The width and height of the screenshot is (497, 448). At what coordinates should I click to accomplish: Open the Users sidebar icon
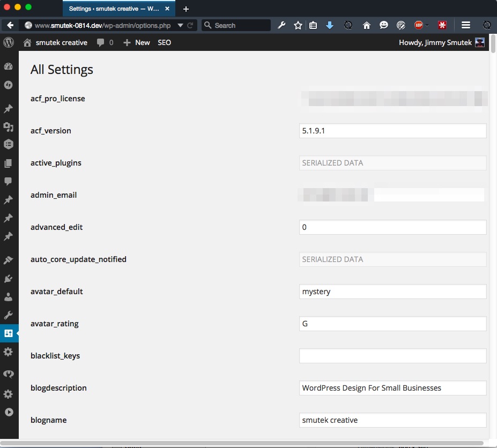pos(9,297)
